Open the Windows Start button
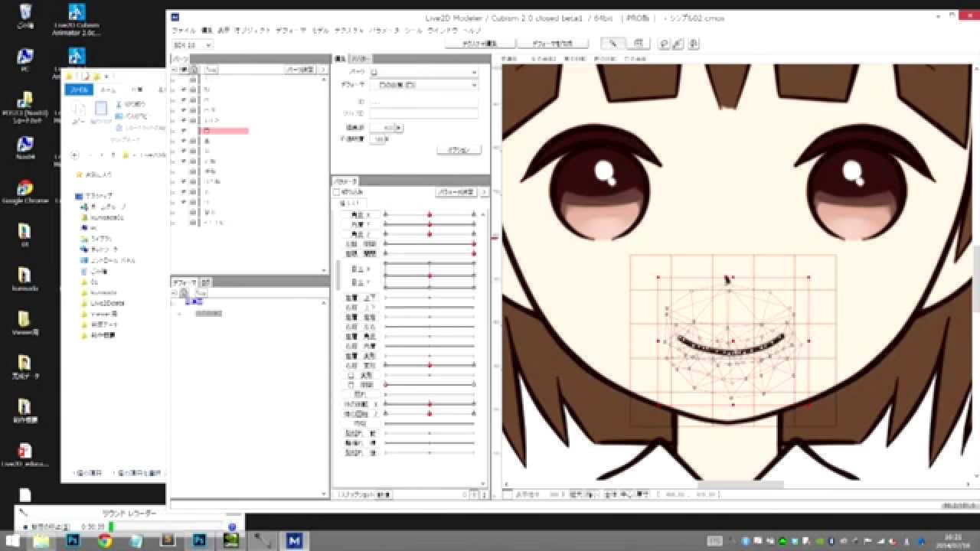Image resolution: width=980 pixels, height=551 pixels. click(x=12, y=540)
